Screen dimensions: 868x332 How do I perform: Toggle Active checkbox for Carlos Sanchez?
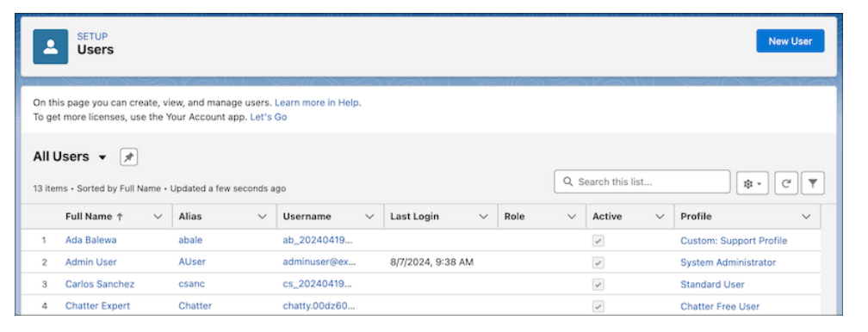click(x=598, y=285)
